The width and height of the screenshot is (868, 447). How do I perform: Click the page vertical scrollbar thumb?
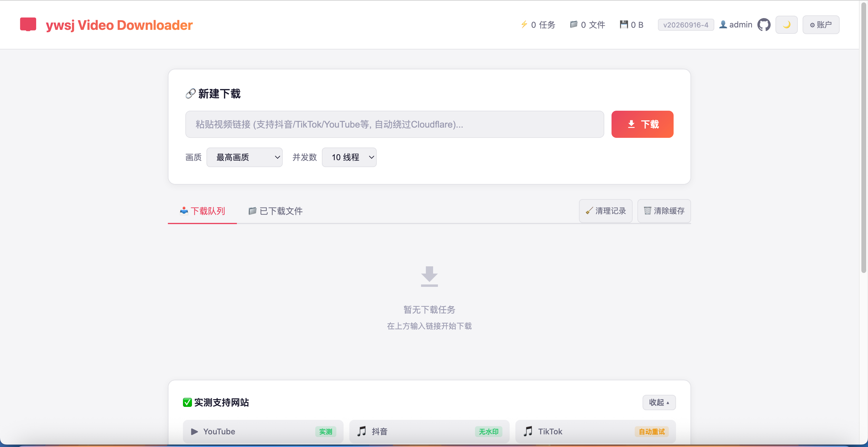point(863,138)
